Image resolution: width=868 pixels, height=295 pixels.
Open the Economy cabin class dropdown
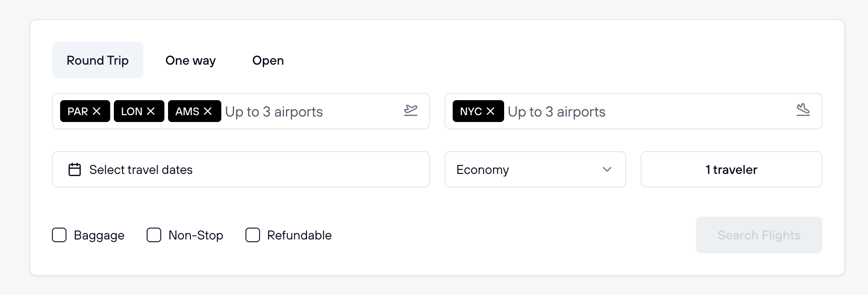point(535,169)
